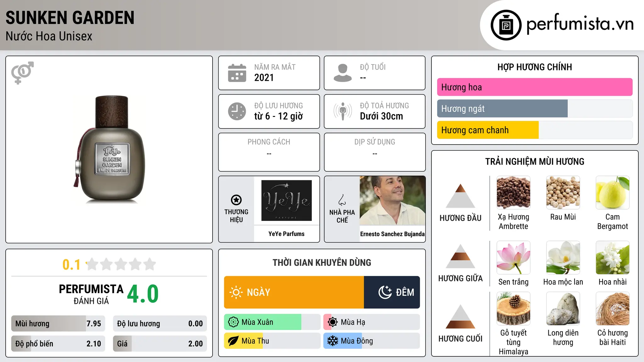The width and height of the screenshot is (644, 362).
Task: Click the Hương giữa pyramid icon
Action: (x=460, y=256)
